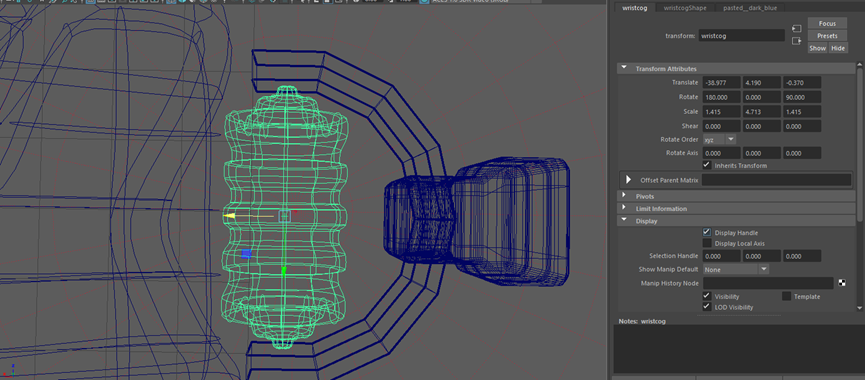This screenshot has height=380, width=865.
Task: Click the go to output connection icon
Action: 796,41
